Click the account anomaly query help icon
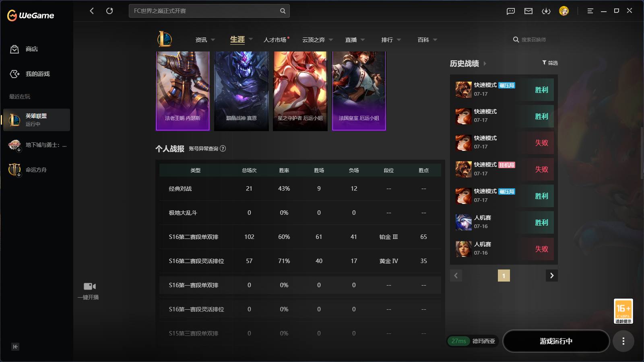The height and width of the screenshot is (362, 644). pyautogui.click(x=223, y=148)
